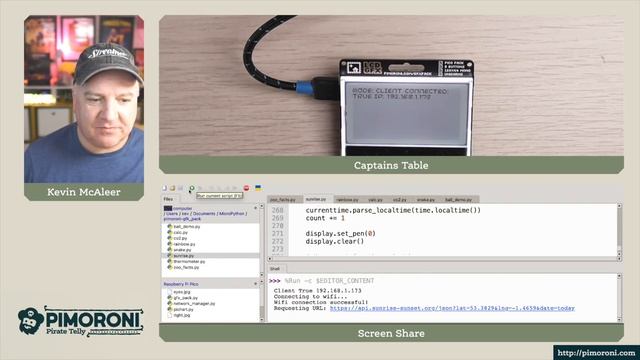Viewport: 640px width, 360px height.
Task: Click shell scrollbar down arrow
Action: coord(619,319)
